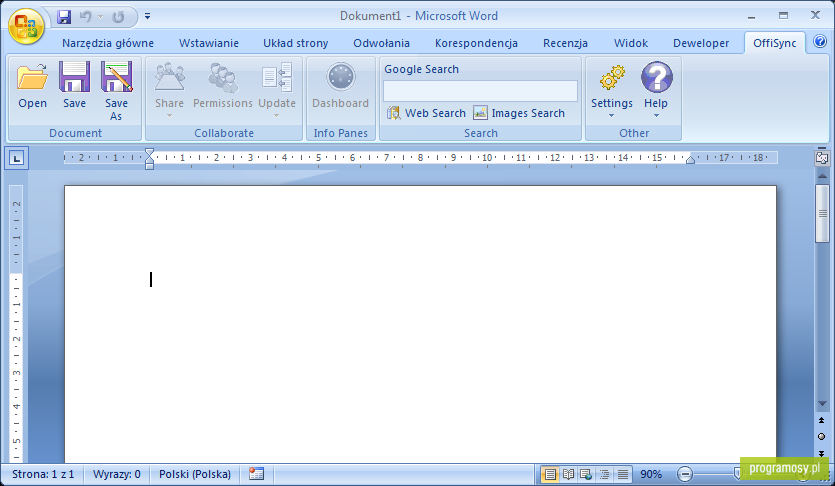
Task: Switch to Draft view
Action: coord(623,474)
